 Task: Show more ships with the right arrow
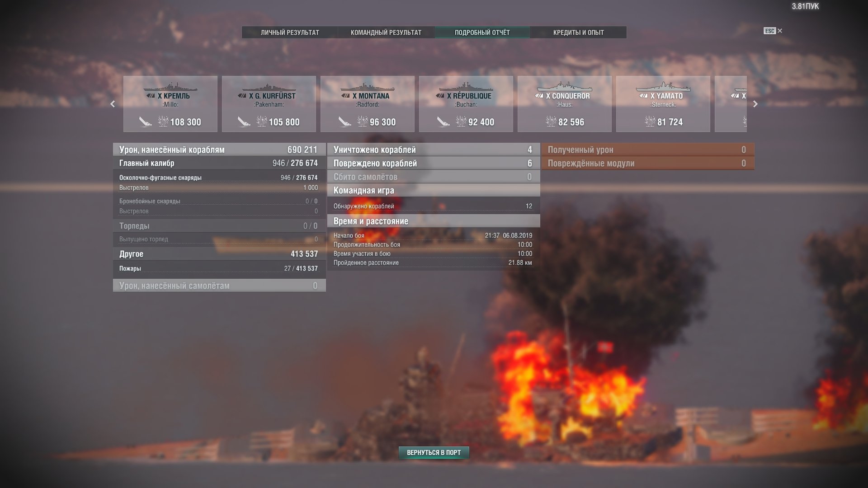[x=755, y=104]
